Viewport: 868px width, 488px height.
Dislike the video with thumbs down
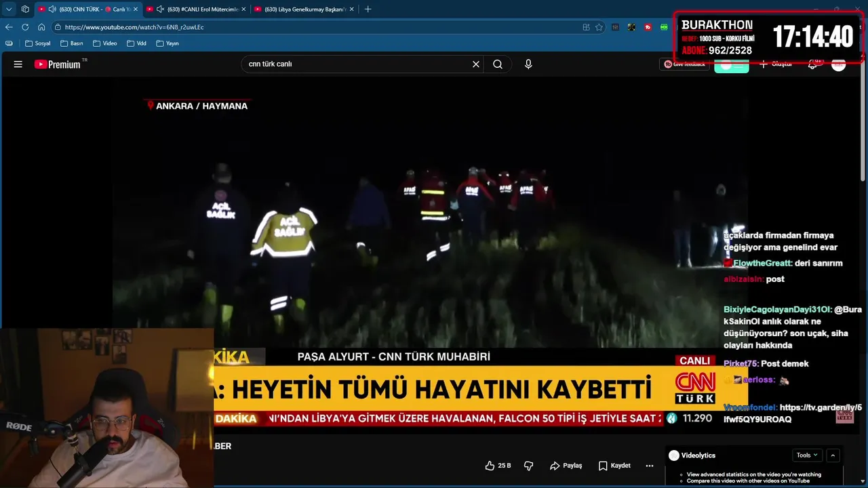[529, 466]
